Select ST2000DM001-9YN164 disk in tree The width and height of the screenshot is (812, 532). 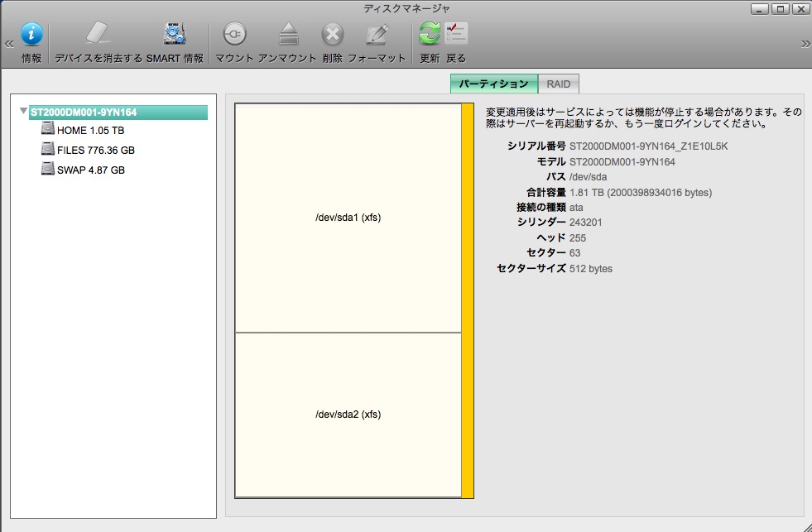[118, 113]
